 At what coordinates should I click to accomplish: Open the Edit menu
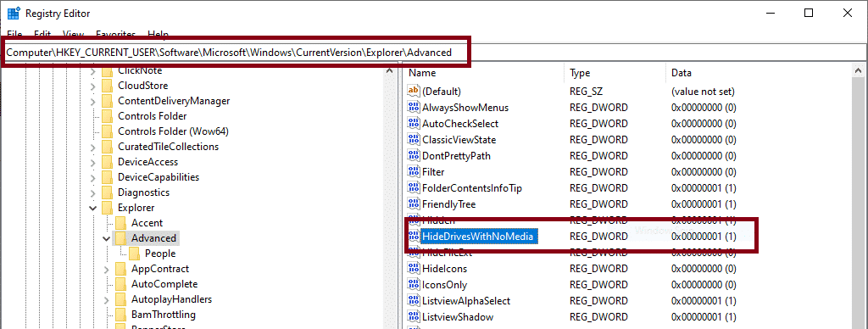(42, 34)
